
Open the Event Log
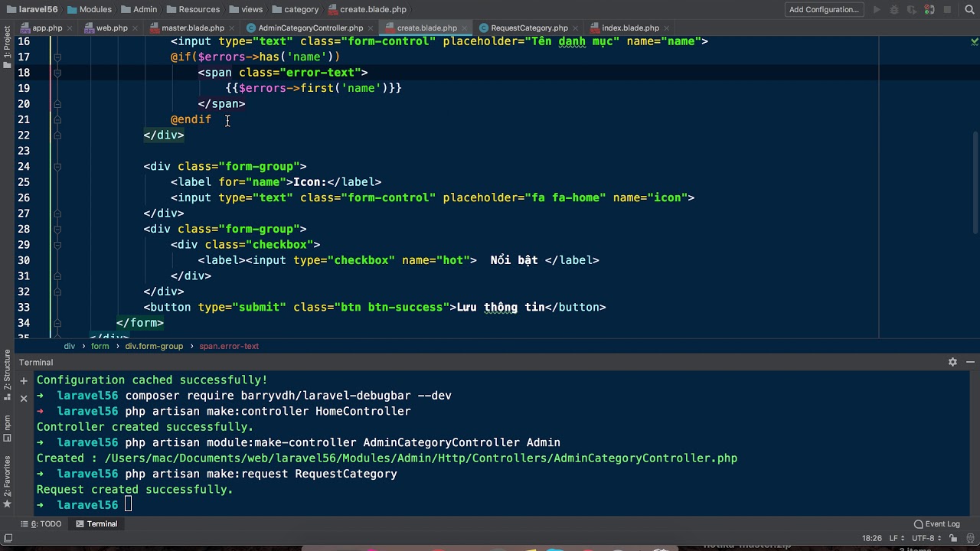(x=937, y=523)
